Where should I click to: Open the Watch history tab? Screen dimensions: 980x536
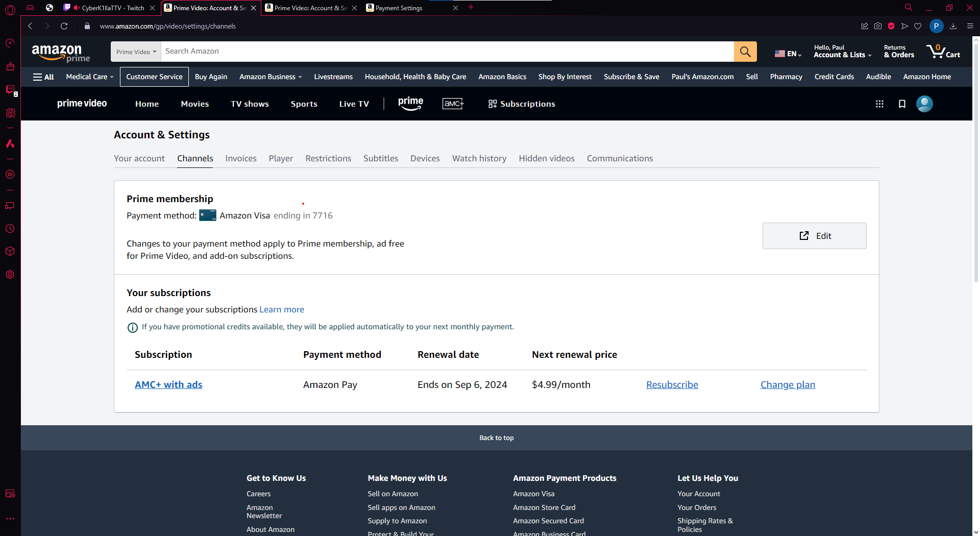479,158
